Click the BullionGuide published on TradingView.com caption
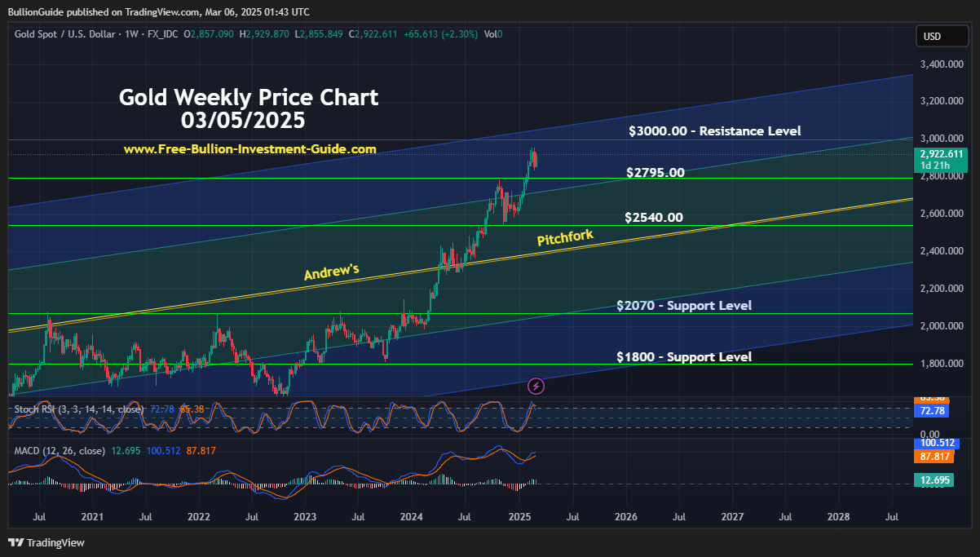 coord(159,11)
